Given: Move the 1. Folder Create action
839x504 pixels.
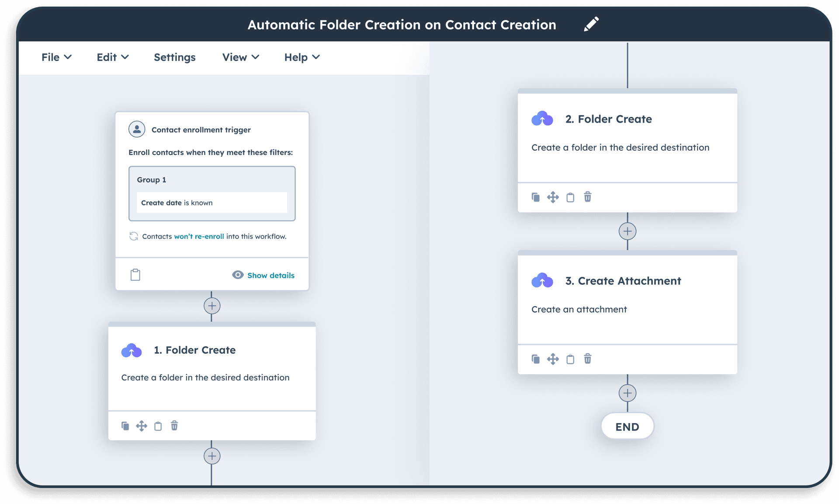Looking at the screenshot, I should (142, 426).
